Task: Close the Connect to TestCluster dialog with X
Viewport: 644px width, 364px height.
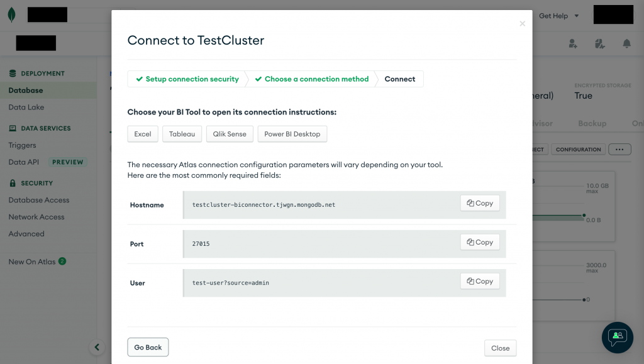Action: [x=522, y=24]
